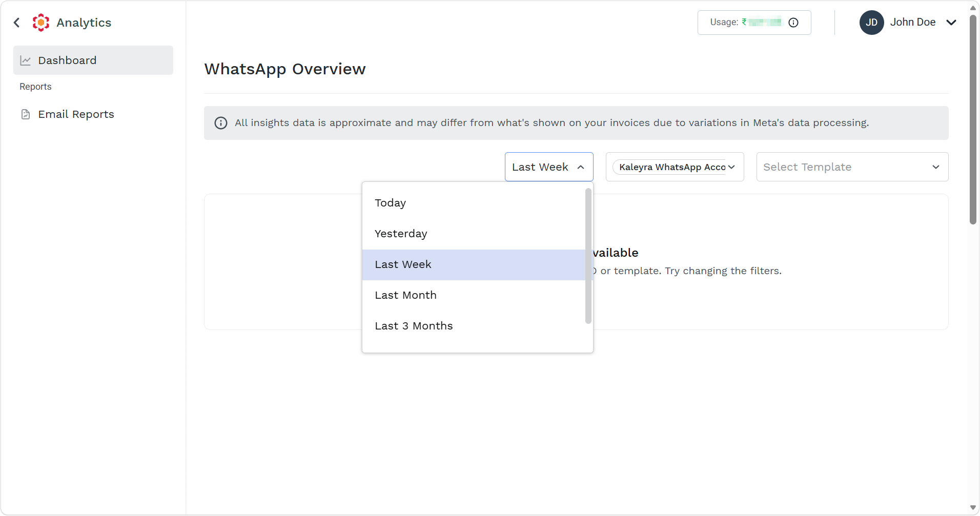980x516 pixels.
Task: Click the Email Reports document icon
Action: pos(26,114)
